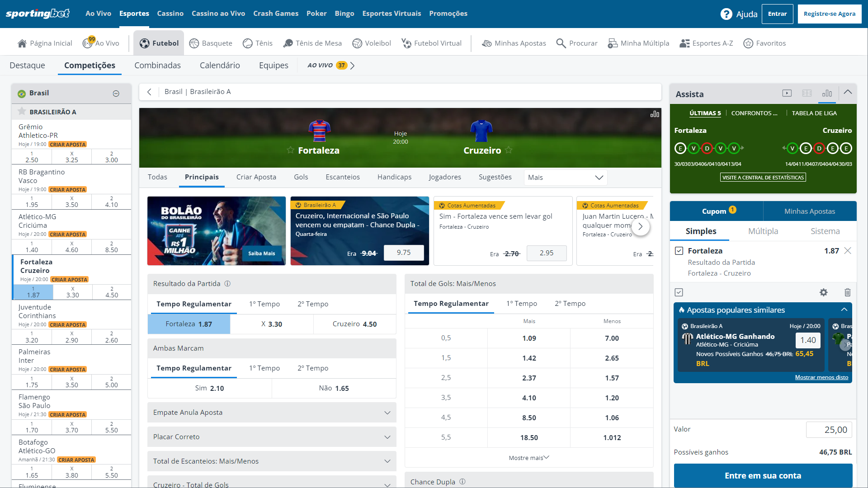This screenshot has height=488, width=868.
Task: Select Cruzeiro 4.50 odds
Action: click(x=355, y=324)
